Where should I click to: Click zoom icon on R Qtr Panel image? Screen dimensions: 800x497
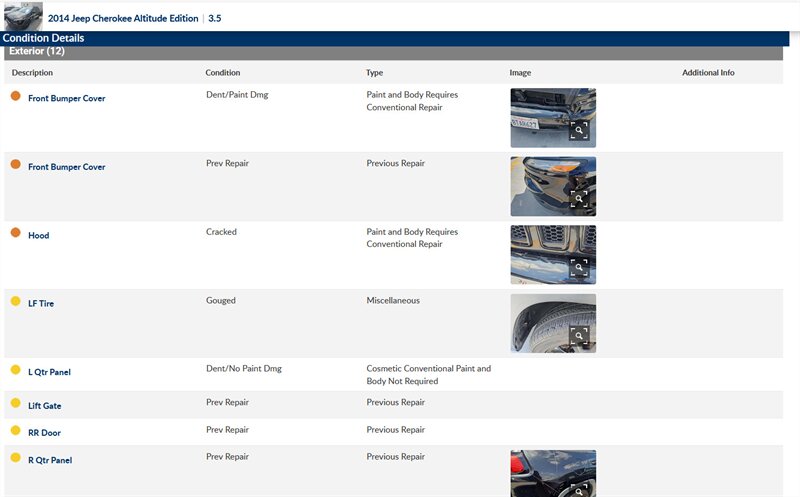(579, 489)
